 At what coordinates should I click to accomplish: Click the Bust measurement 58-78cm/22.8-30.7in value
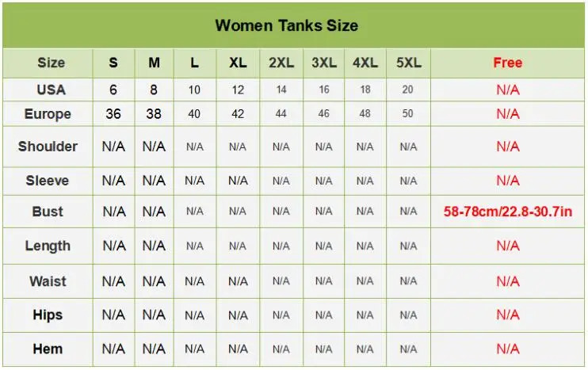click(x=508, y=212)
